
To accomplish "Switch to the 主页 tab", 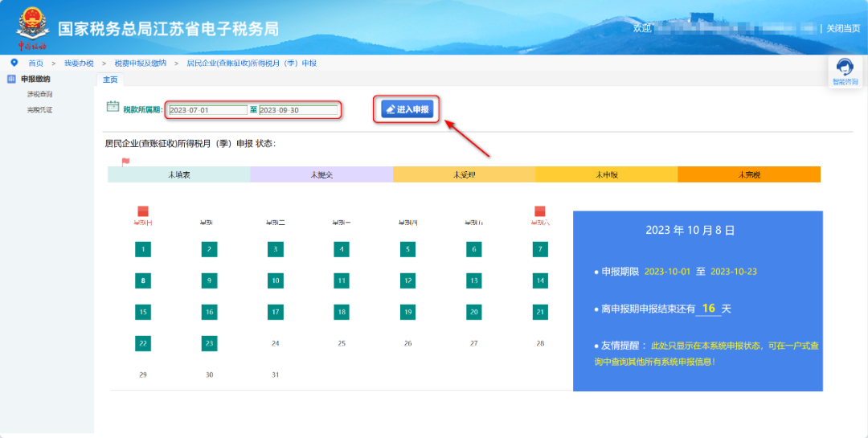I will click(110, 80).
